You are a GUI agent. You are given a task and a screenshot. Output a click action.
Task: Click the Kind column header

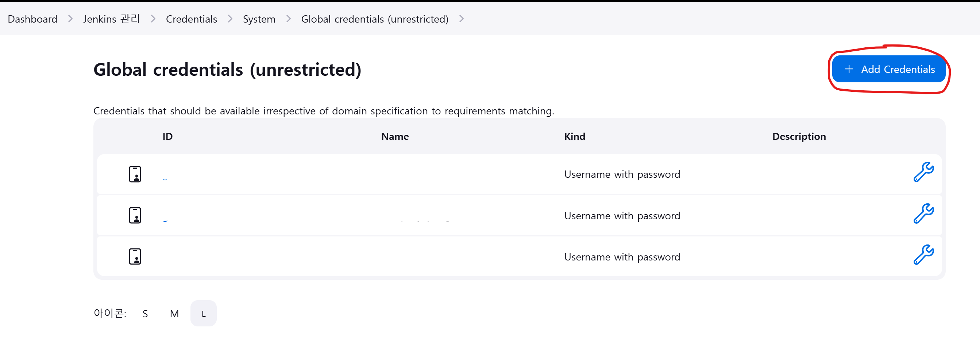click(x=574, y=136)
